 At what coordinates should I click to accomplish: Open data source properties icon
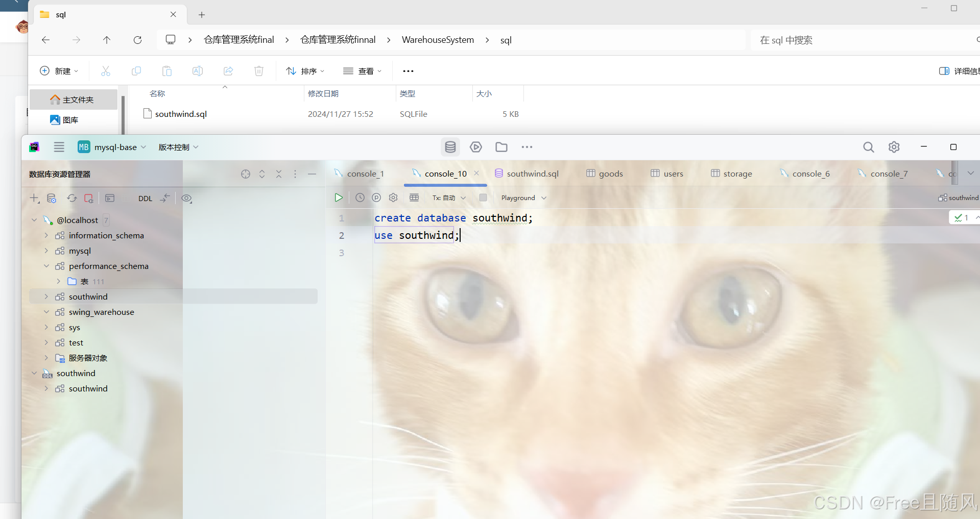[x=52, y=198]
